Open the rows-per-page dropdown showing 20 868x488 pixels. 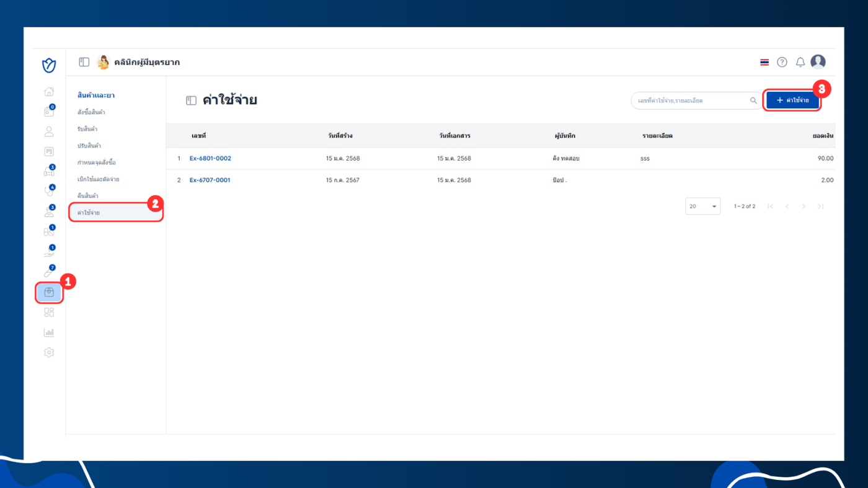703,206
